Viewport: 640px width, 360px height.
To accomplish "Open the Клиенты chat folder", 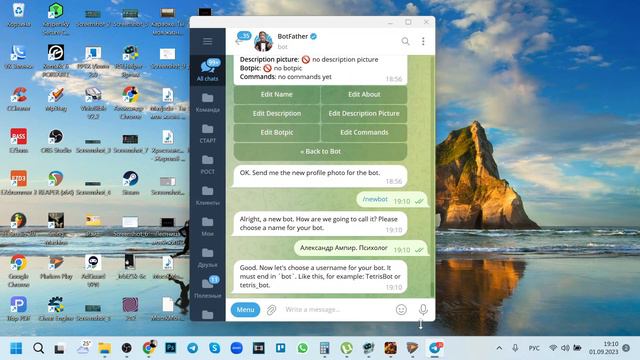I will [207, 195].
